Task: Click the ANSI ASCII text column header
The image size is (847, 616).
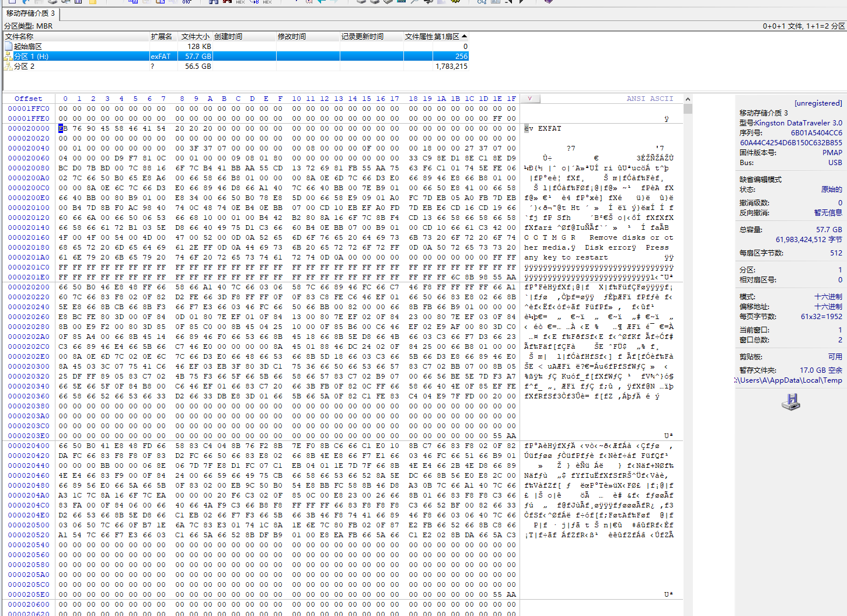Action: pos(650,99)
